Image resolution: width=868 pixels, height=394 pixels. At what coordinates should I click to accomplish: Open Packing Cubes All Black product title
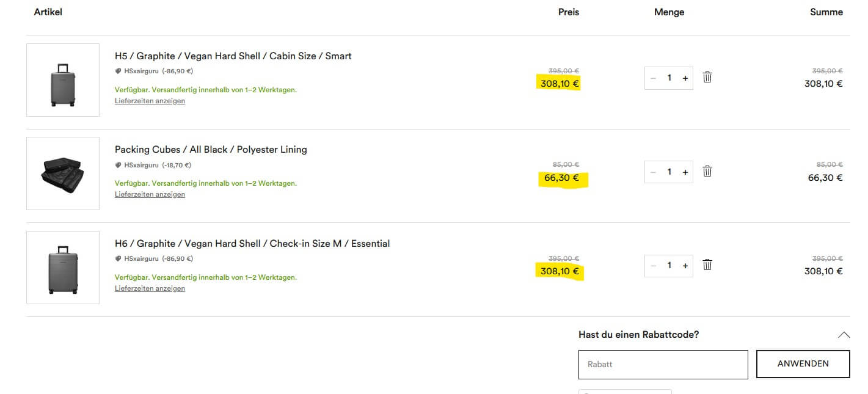[211, 150]
